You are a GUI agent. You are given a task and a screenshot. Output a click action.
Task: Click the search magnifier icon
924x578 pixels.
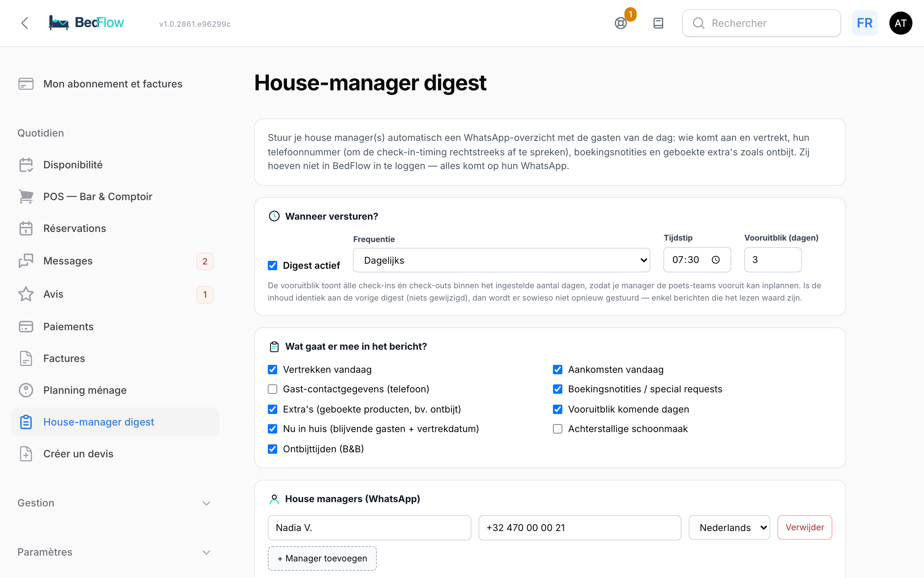pyautogui.click(x=698, y=23)
